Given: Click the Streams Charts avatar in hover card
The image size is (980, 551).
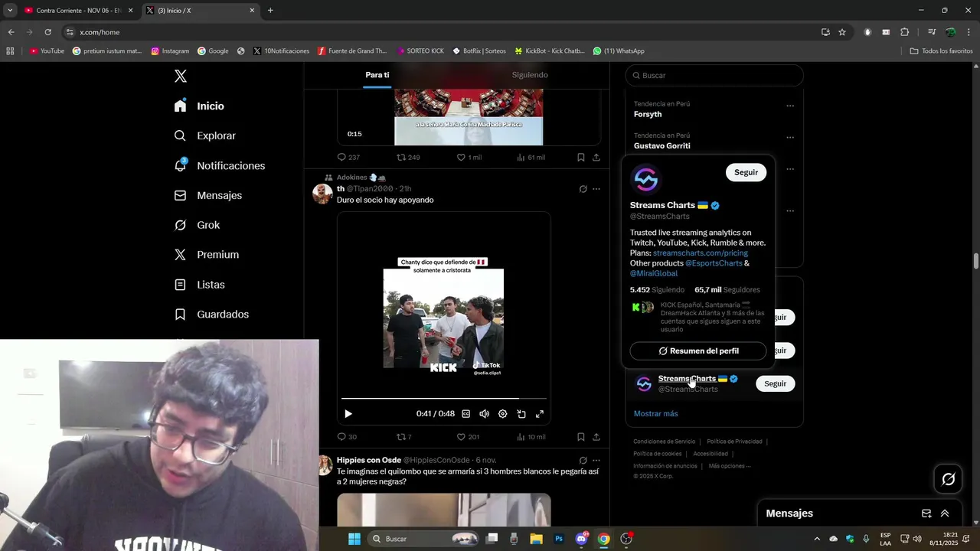Looking at the screenshot, I should tap(645, 179).
